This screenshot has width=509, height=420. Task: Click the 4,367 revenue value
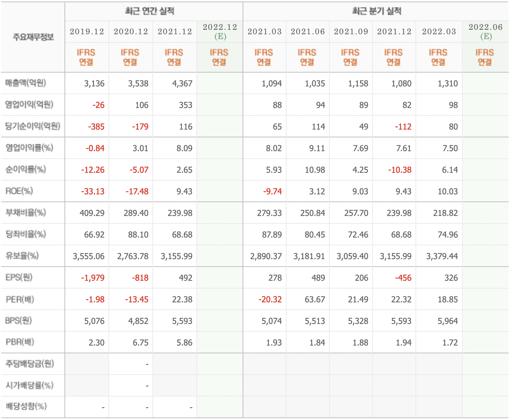[x=182, y=83]
